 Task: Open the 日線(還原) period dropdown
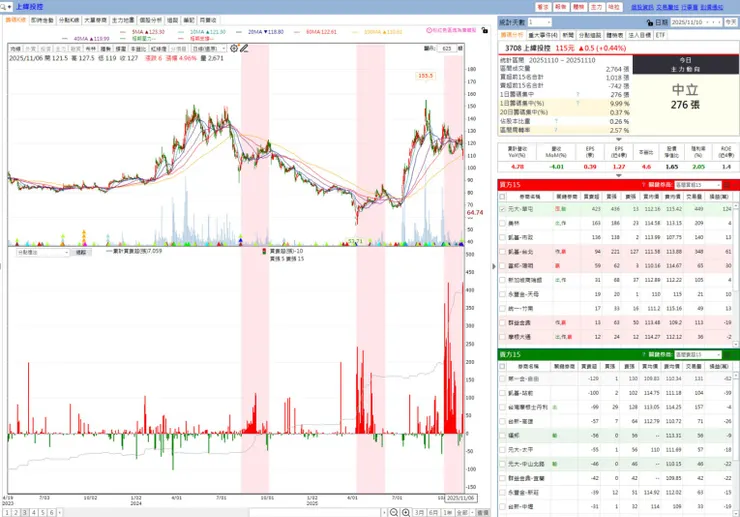[x=209, y=49]
